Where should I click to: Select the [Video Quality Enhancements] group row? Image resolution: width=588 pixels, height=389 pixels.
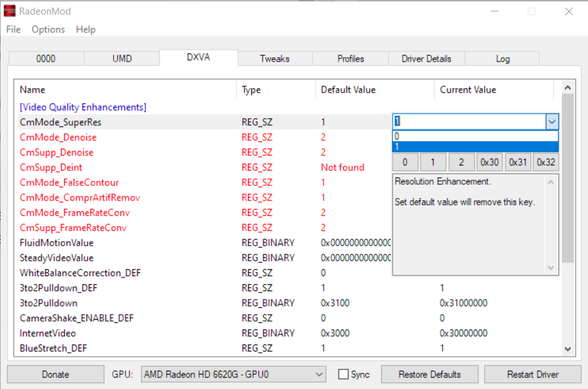tap(83, 107)
